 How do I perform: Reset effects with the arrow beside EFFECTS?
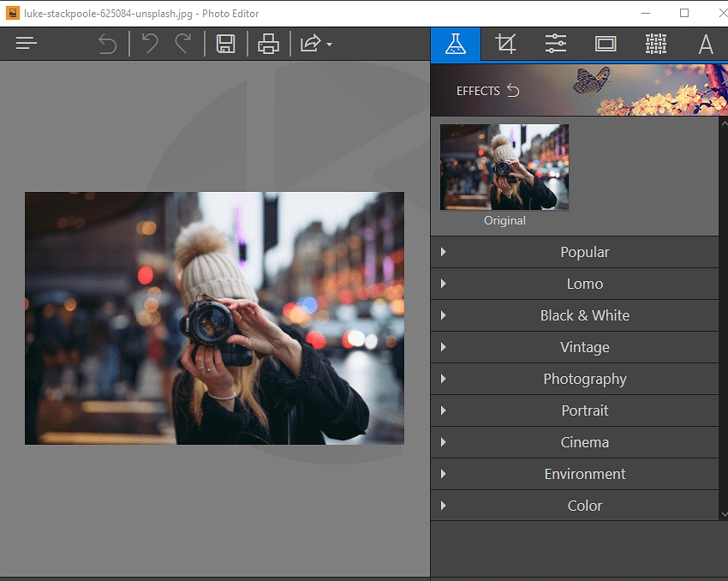click(513, 90)
